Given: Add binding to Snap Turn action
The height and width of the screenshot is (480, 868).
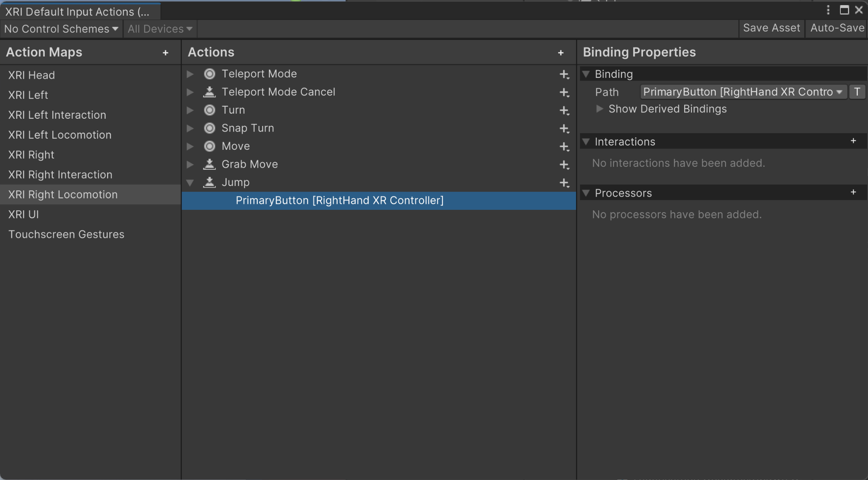Looking at the screenshot, I should coord(564,129).
